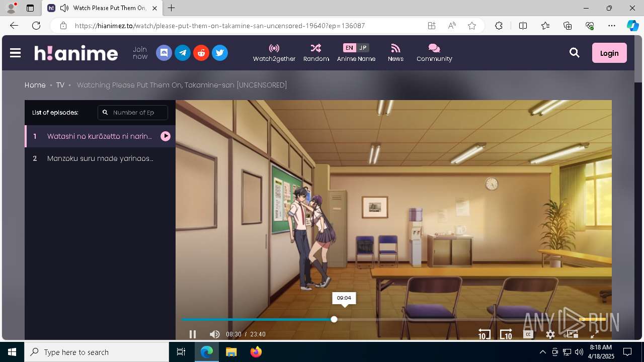Mute the video volume
The image size is (644, 362).
(215, 334)
